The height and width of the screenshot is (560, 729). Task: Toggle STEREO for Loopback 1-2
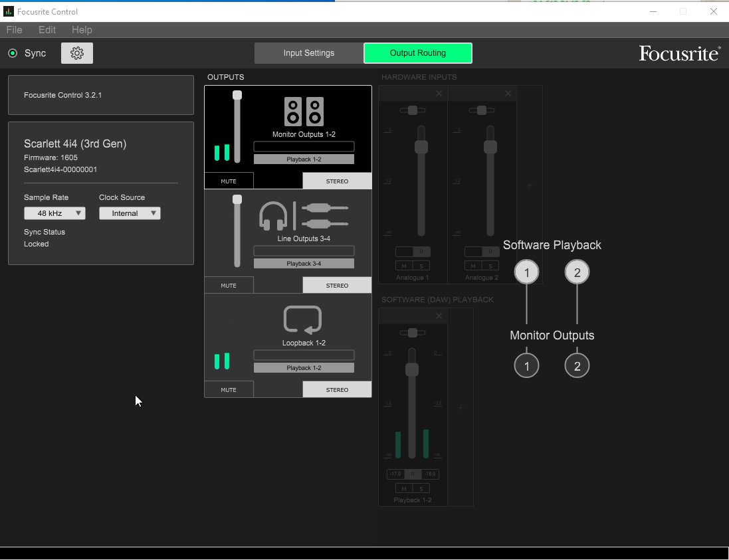click(x=337, y=389)
